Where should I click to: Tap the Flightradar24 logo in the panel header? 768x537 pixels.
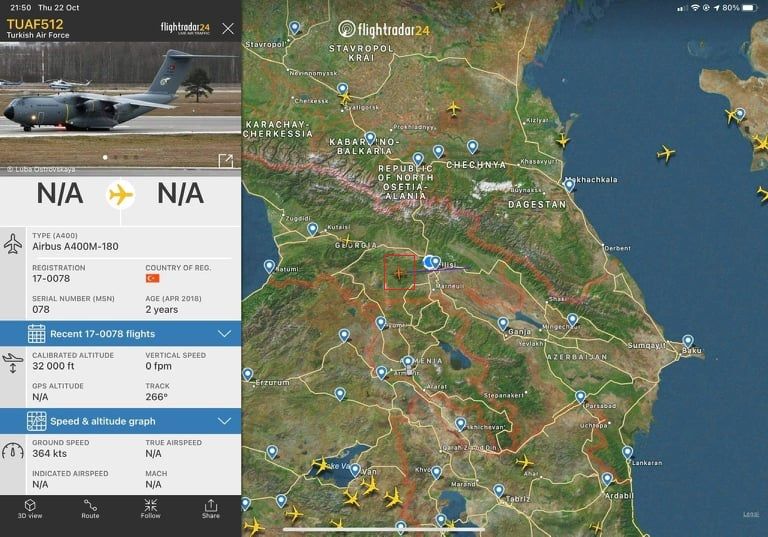(185, 28)
